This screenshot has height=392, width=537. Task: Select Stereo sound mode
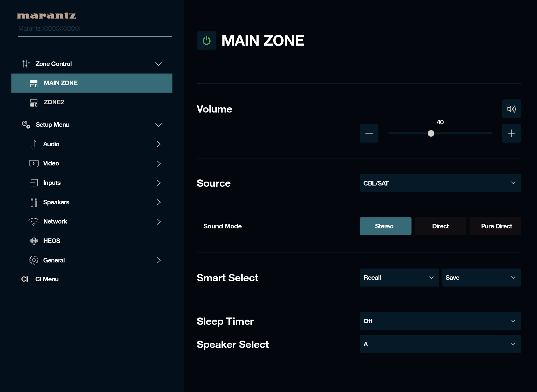pos(385,226)
